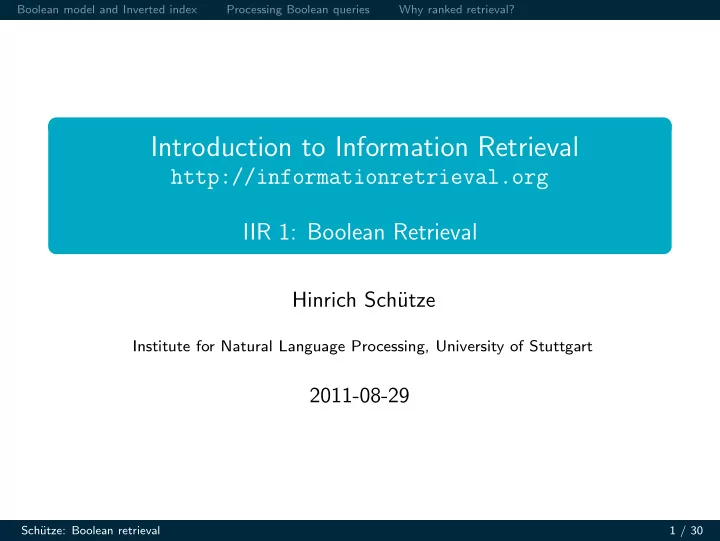720x541 pixels.
Task: Select the 'Institute for Natural Language Processing' affiliation line
Action: [x=362, y=346]
